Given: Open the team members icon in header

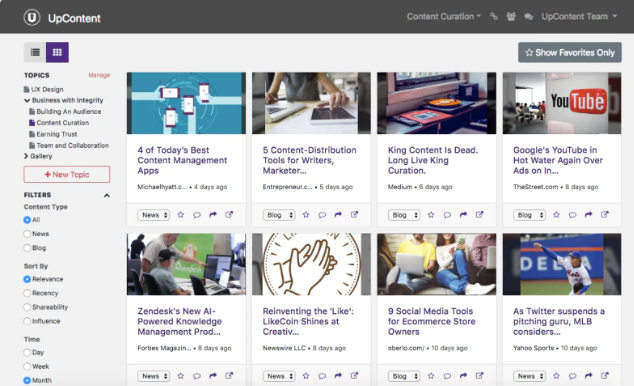Looking at the screenshot, I should (511, 16).
